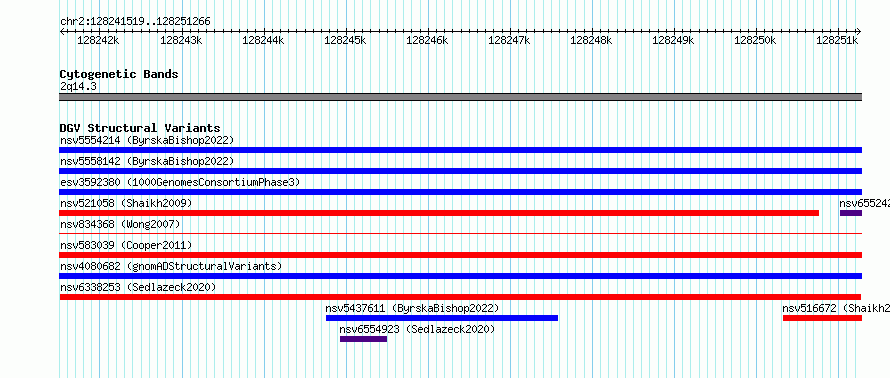Click the 128251k ruler tick label
Screen dimensions: 890x378
pyautogui.click(x=837, y=40)
